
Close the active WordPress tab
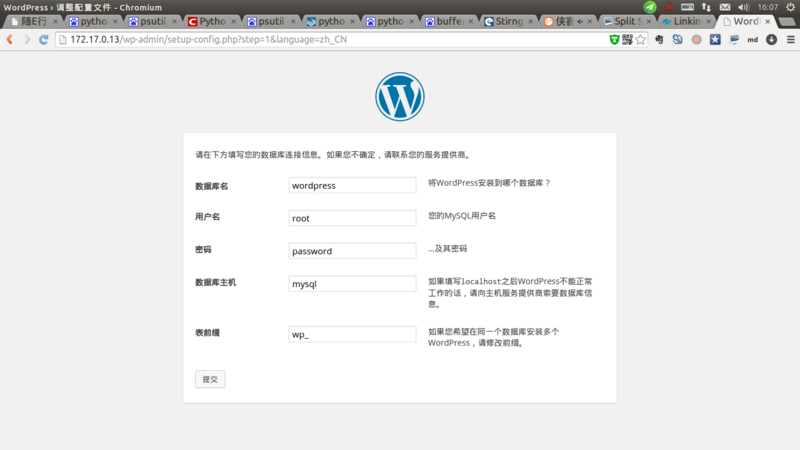click(x=767, y=21)
